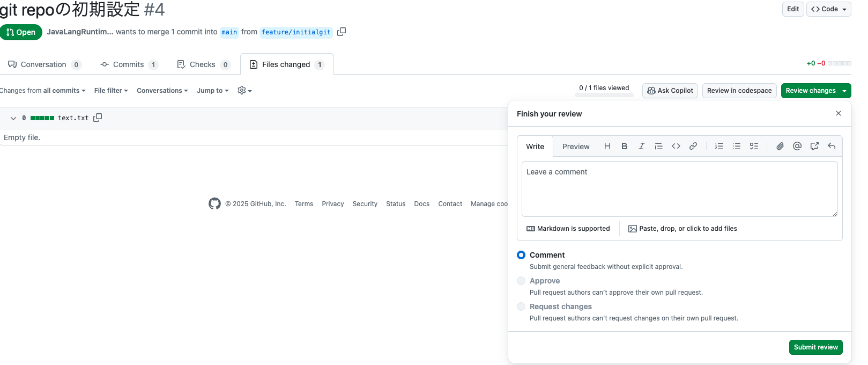The width and height of the screenshot is (868, 365).
Task: Click the Markdown is supported link
Action: (568, 229)
